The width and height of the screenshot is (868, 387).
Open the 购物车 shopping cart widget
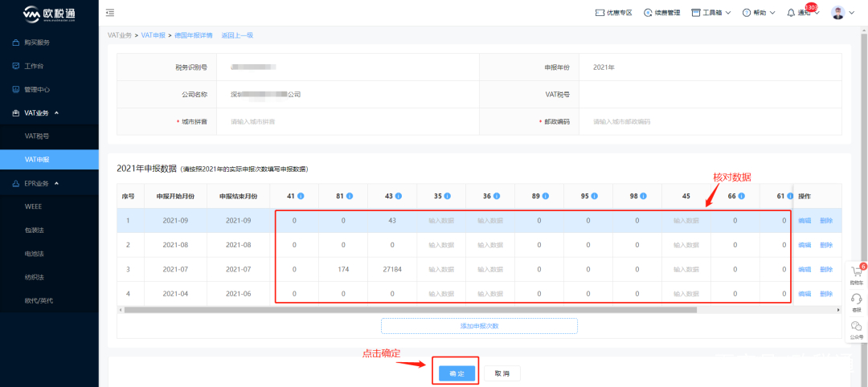[x=857, y=275]
